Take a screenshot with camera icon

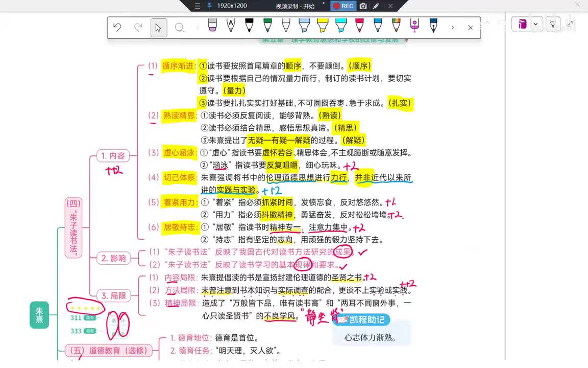click(363, 6)
